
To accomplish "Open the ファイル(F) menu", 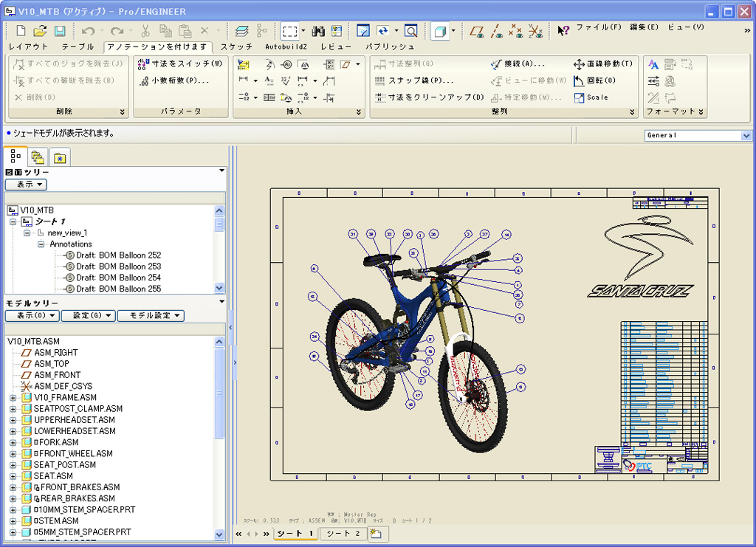I will tap(598, 27).
